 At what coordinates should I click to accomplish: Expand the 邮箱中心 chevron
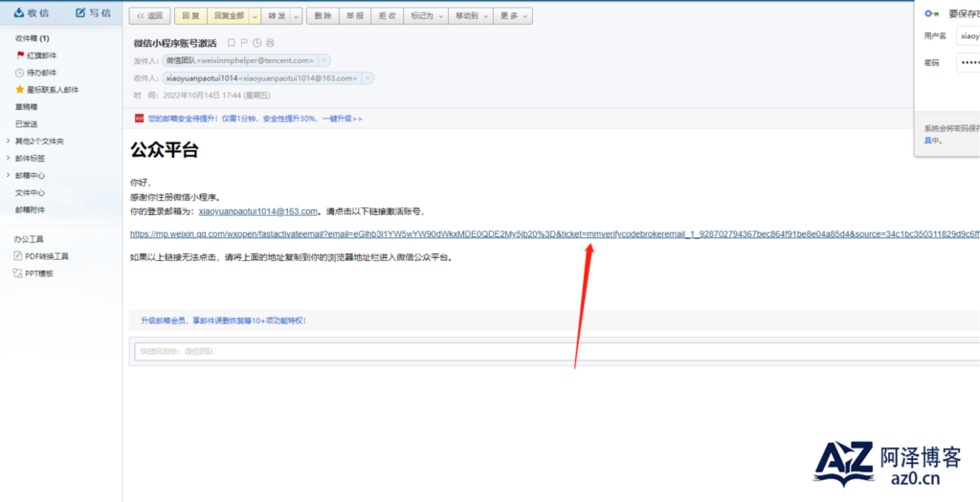(x=8, y=175)
